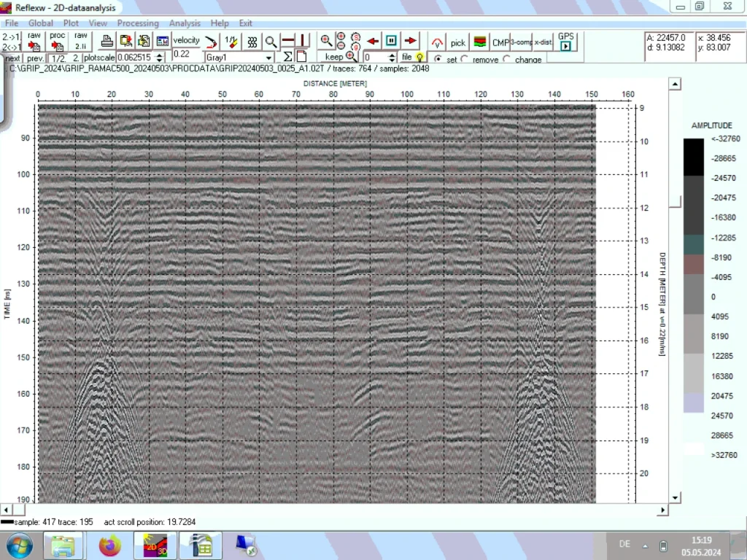
Task: Open the Analysis menu
Action: pyautogui.click(x=185, y=23)
